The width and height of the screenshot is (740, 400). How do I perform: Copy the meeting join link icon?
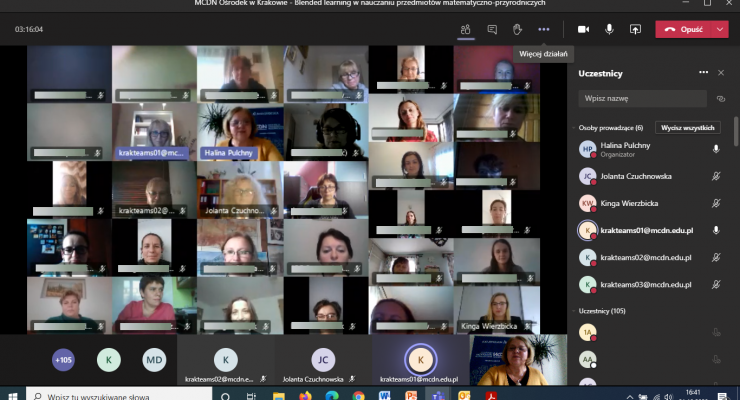(x=720, y=99)
